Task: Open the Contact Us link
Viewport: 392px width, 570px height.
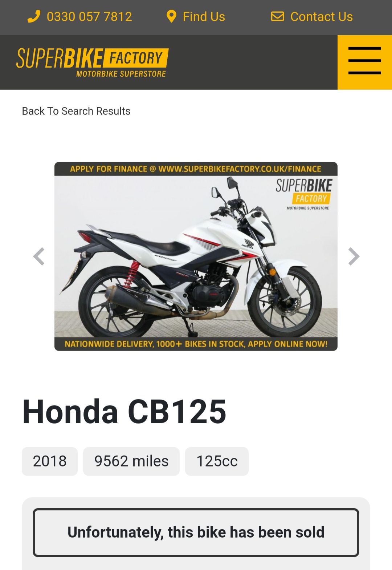Action: 322,17
